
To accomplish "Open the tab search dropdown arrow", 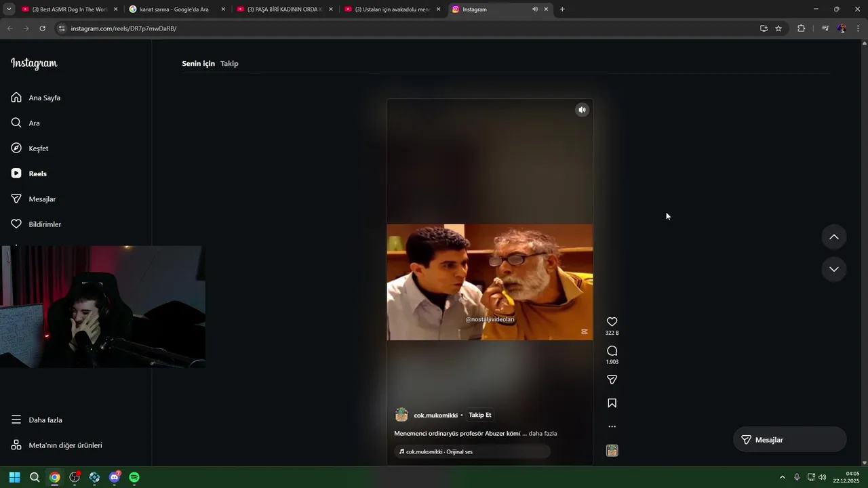I will coord(9,9).
